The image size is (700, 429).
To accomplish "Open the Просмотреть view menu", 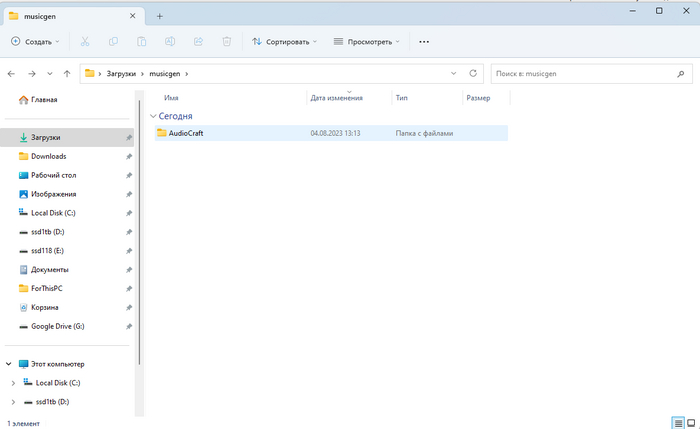I will [x=366, y=42].
